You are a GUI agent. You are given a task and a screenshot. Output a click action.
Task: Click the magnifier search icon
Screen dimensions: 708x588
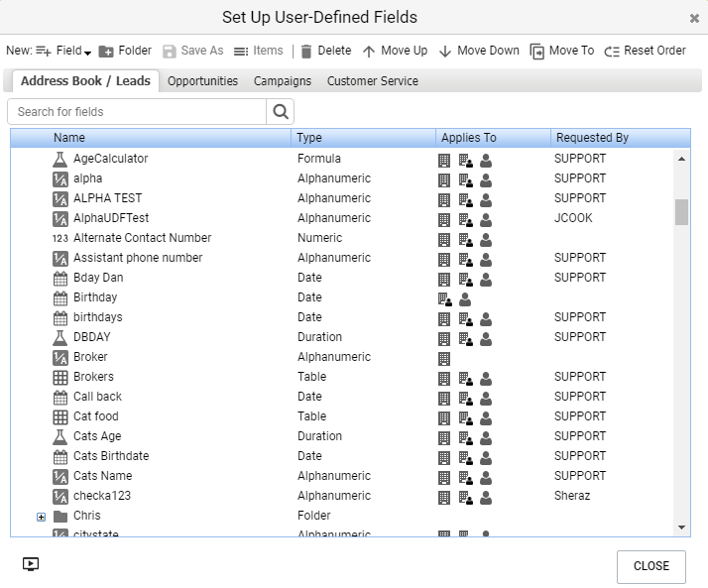[281, 112]
